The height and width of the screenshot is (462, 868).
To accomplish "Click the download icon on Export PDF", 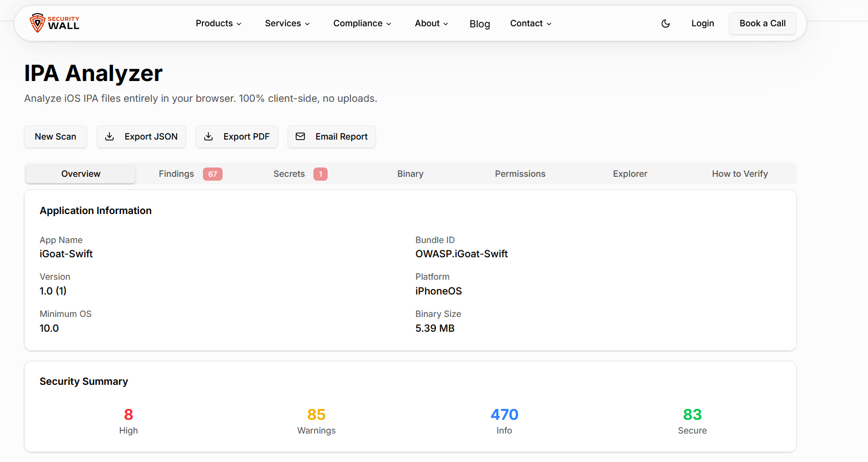I will pyautogui.click(x=208, y=136).
